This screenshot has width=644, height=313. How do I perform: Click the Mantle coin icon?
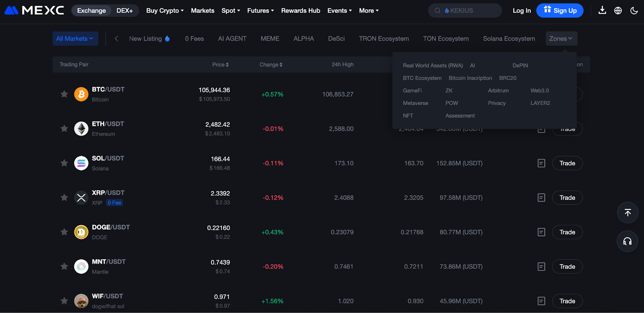coord(81,266)
